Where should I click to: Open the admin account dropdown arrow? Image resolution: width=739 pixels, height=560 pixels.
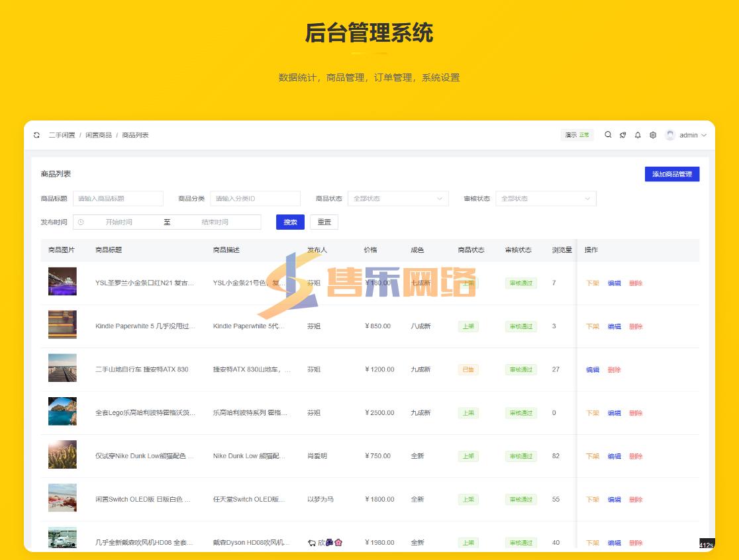704,135
